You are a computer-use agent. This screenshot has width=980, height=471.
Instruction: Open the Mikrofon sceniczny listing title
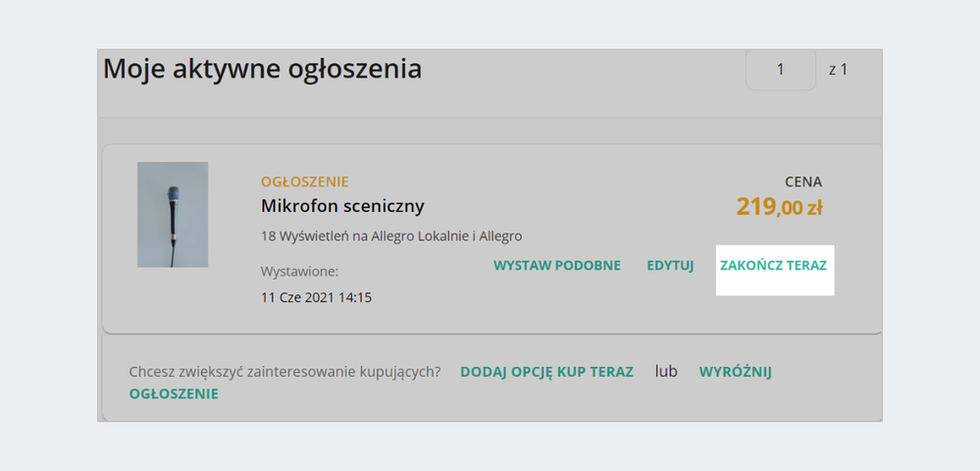(x=342, y=206)
